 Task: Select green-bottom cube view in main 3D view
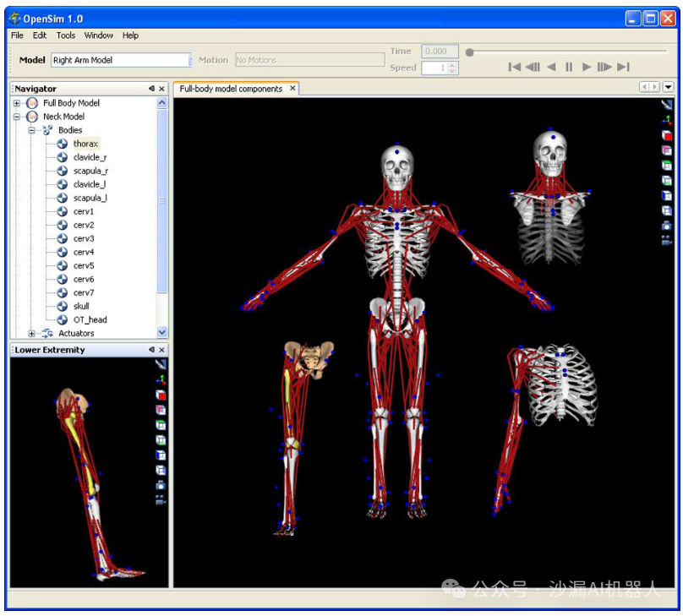pos(666,180)
